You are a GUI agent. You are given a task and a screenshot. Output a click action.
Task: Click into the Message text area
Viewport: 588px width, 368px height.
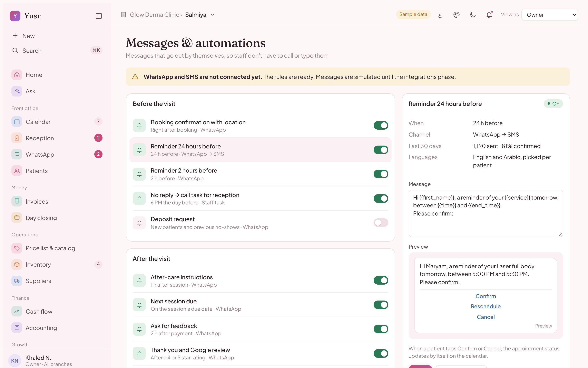486,213
